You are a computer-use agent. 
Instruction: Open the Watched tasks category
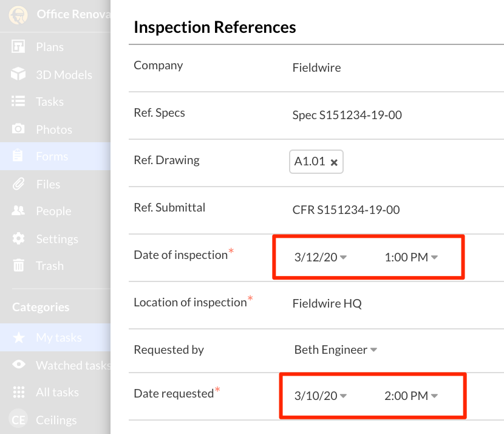click(73, 365)
